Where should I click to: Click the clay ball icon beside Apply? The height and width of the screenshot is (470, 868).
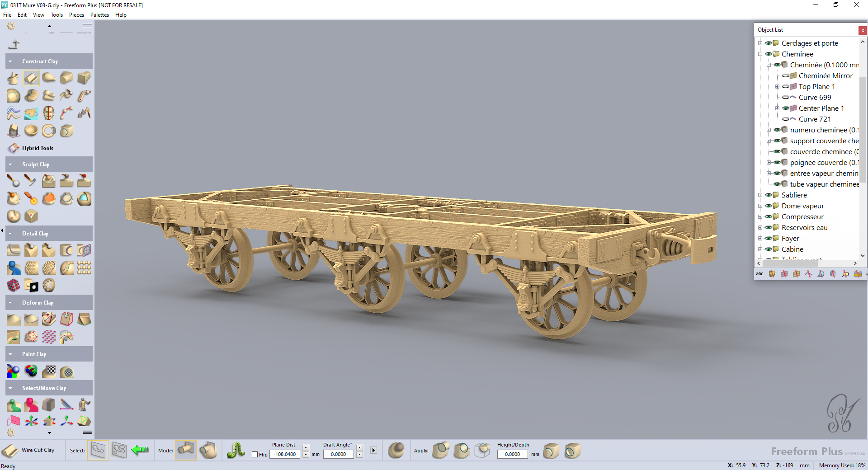point(396,450)
